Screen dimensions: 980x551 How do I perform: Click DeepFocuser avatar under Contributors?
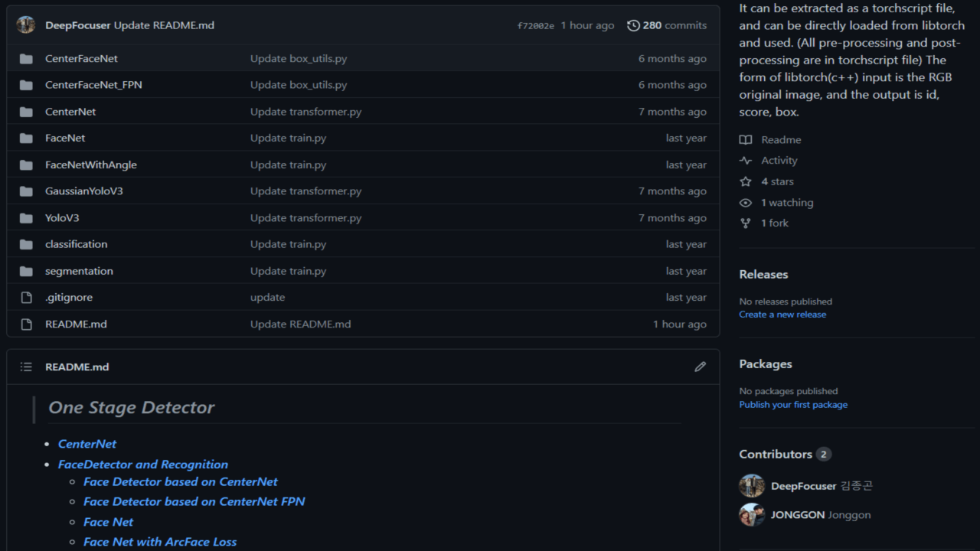[x=752, y=486]
